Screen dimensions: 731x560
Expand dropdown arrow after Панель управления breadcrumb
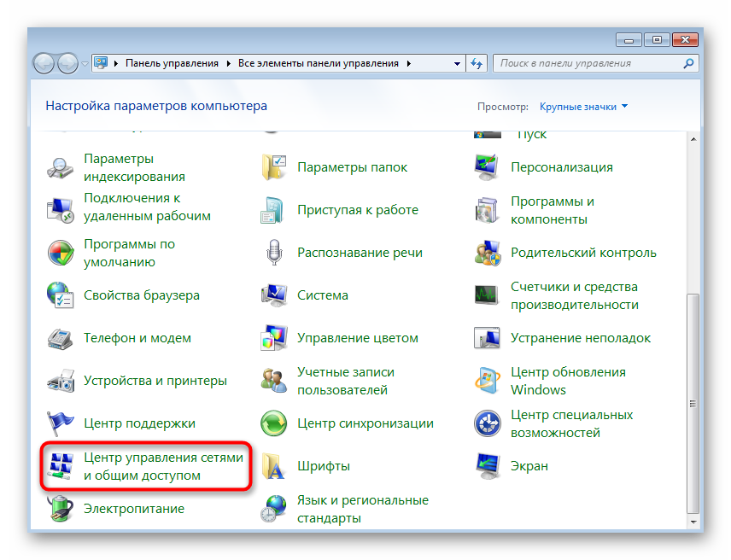pos(228,63)
